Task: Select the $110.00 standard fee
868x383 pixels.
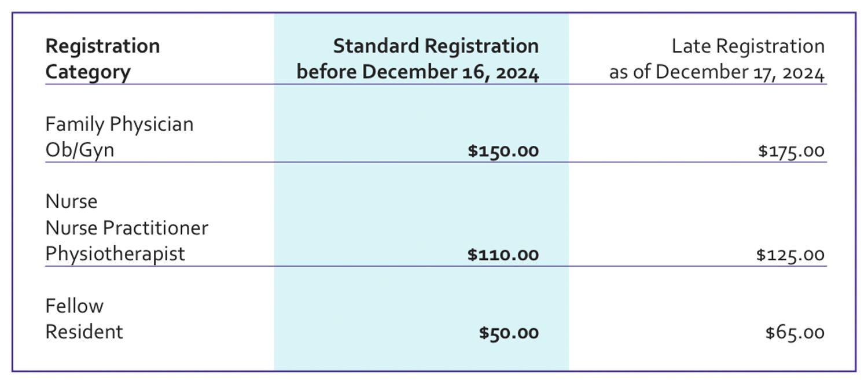Action: click(503, 255)
